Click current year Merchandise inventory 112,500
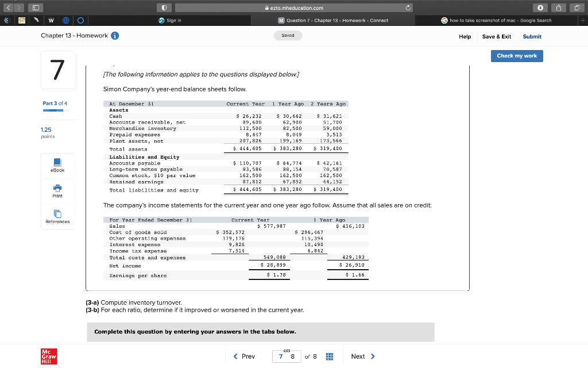This screenshot has width=588, height=368. (250, 128)
